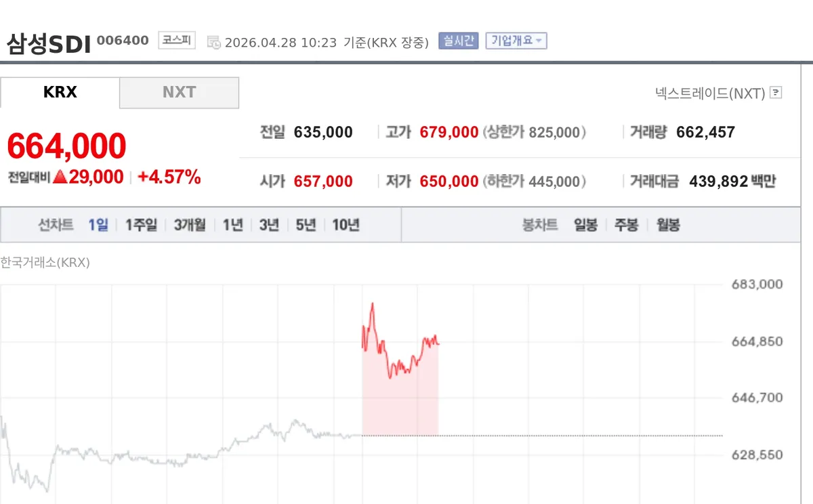Open the 일봉 daily candle chart
Viewport: 813px width, 504px height.
585,225
